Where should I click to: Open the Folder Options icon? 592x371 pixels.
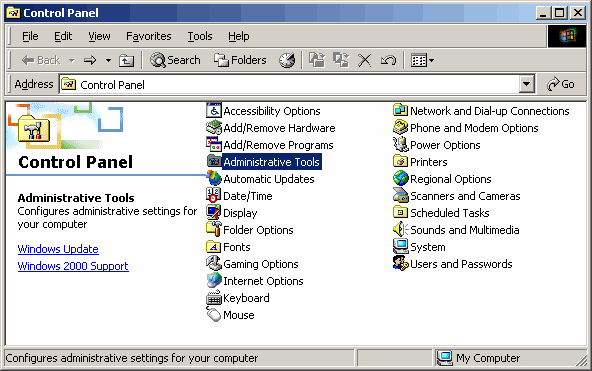pos(214,229)
